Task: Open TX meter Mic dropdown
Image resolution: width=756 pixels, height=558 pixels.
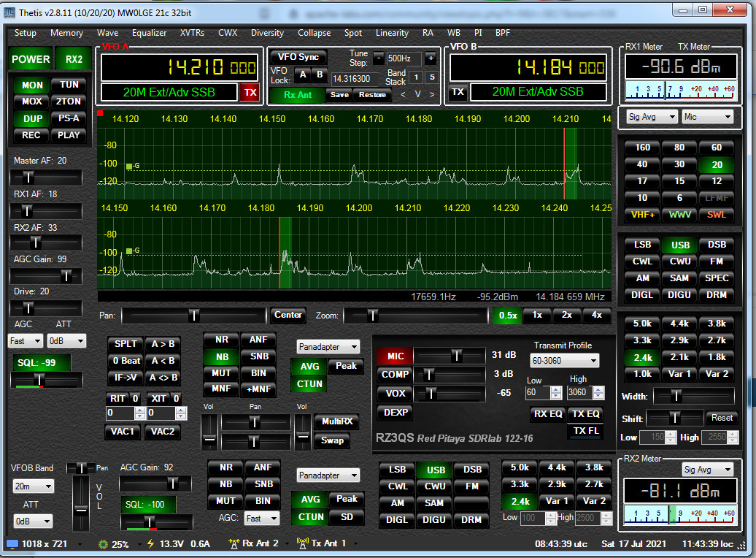Action: point(708,117)
